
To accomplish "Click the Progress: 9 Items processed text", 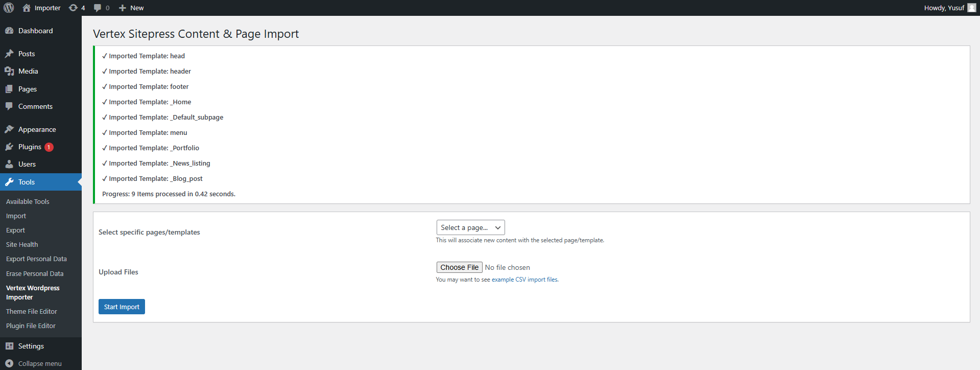I will pos(169,194).
